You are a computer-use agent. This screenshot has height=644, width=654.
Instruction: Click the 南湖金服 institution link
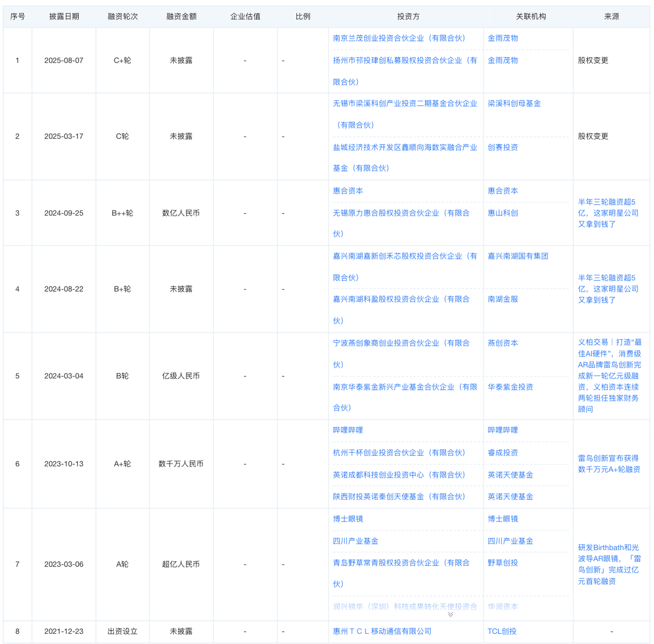[503, 299]
